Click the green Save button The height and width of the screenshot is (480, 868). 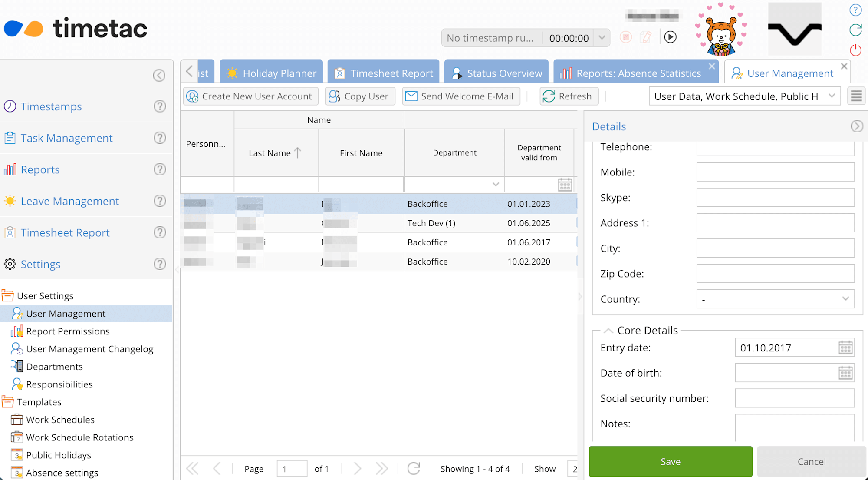click(671, 461)
